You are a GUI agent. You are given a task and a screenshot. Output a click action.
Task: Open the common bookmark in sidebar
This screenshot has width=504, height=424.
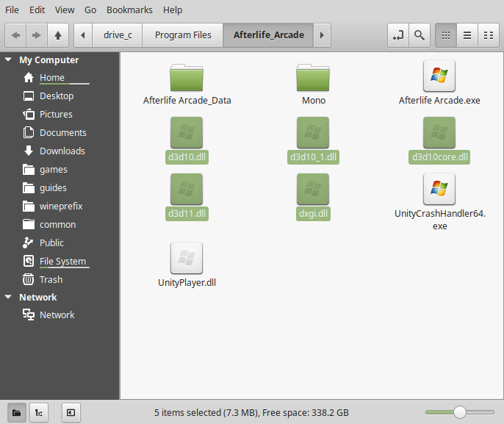point(60,224)
